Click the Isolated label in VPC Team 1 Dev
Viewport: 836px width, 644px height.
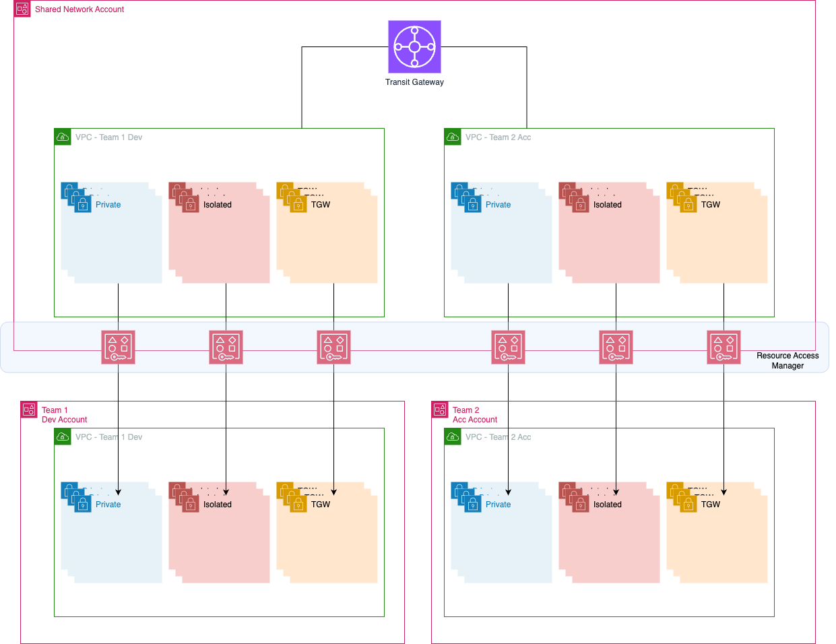tap(217, 205)
